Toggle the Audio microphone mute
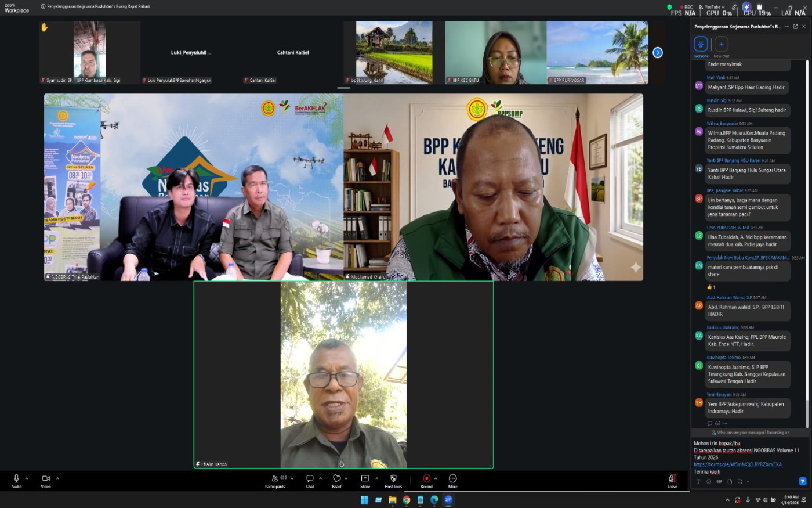The image size is (812, 508). 16,479
